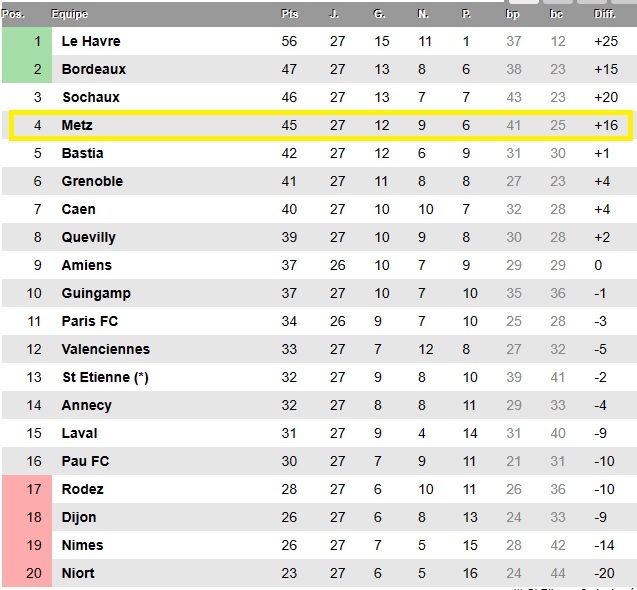The image size is (637, 590).
Task: Click on Paris FC
Action: click(90, 321)
